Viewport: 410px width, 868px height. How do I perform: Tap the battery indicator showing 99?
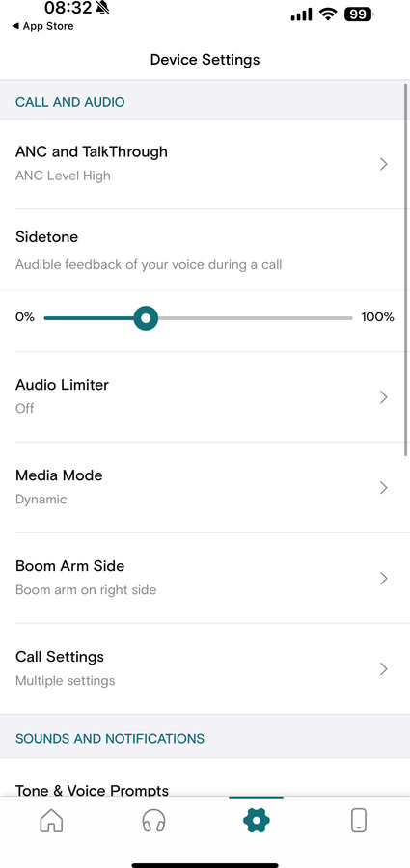(359, 14)
